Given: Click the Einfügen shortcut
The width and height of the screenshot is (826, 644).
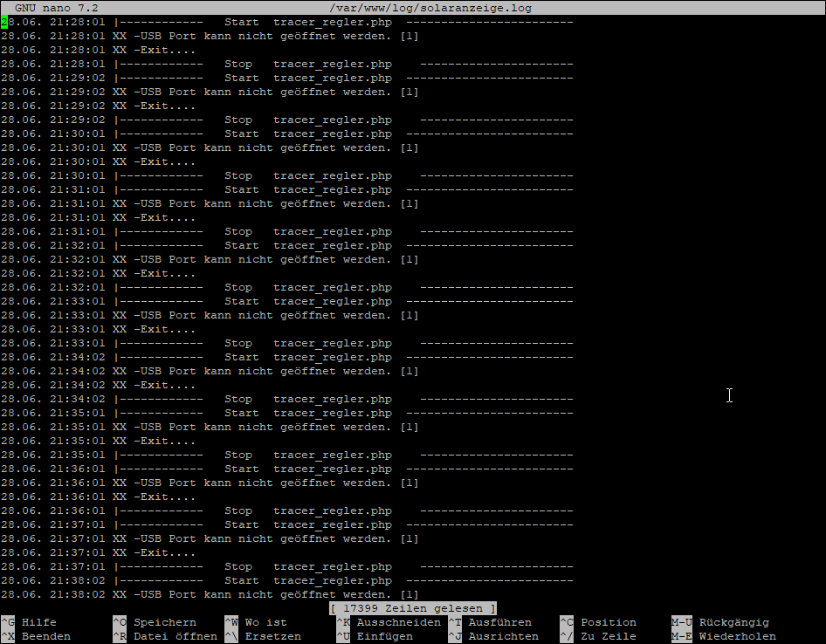Looking at the screenshot, I should point(384,636).
